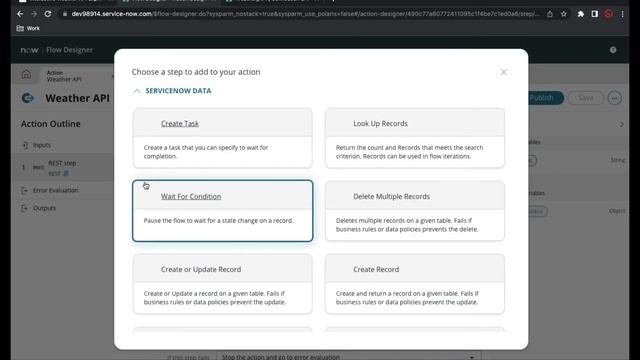Close the choose a step dialog
Viewport: 640px width, 360px height.
(x=503, y=72)
